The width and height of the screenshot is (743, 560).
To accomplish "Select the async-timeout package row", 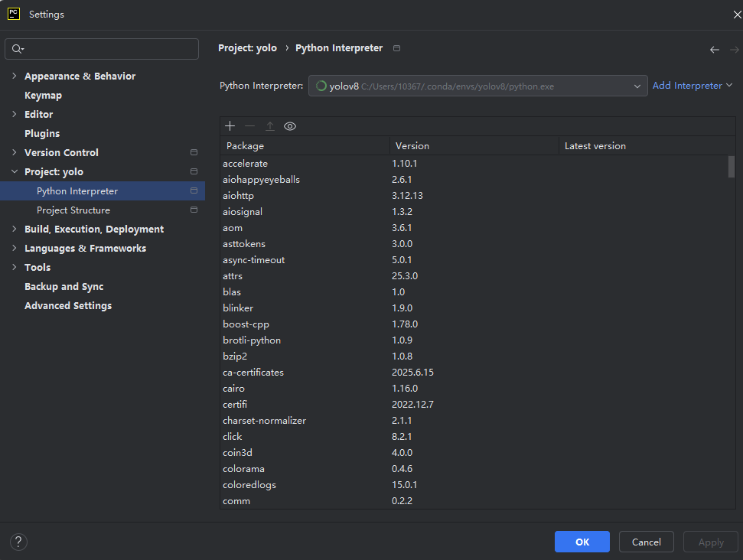I will pos(474,260).
